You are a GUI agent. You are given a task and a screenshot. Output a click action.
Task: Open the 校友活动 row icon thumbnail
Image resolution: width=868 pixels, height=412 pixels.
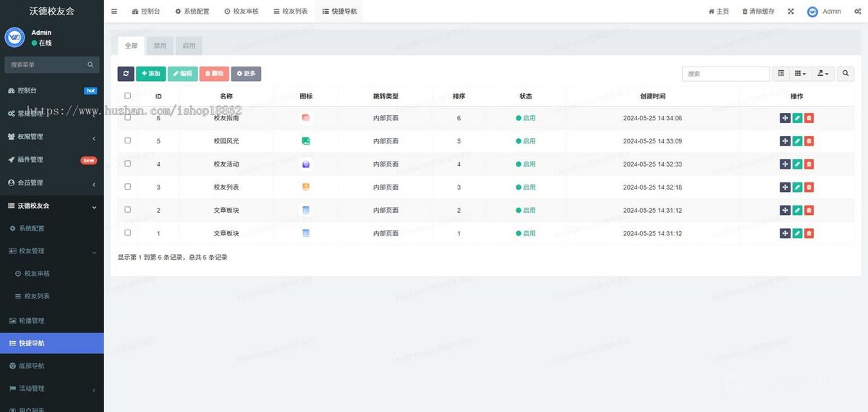pyautogui.click(x=306, y=164)
